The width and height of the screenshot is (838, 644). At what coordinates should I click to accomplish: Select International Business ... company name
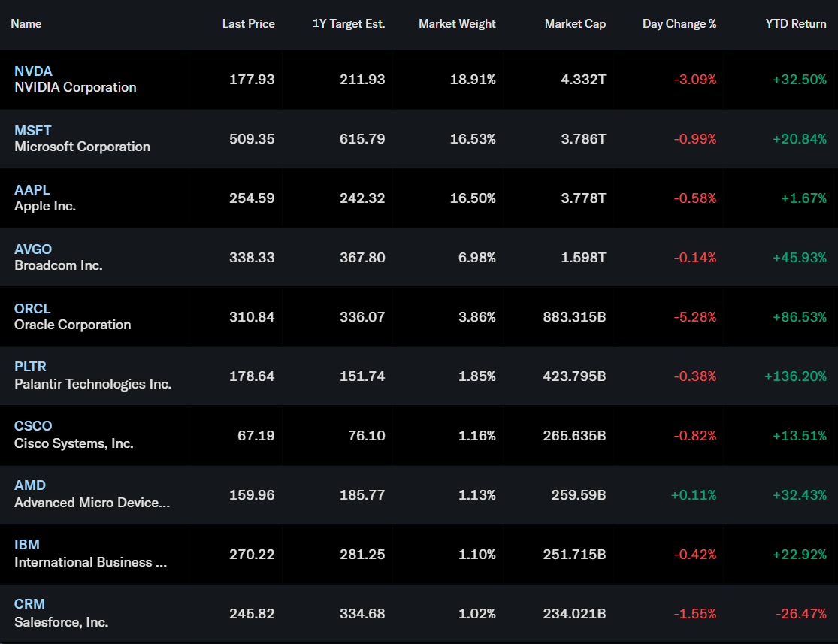pos(90,561)
